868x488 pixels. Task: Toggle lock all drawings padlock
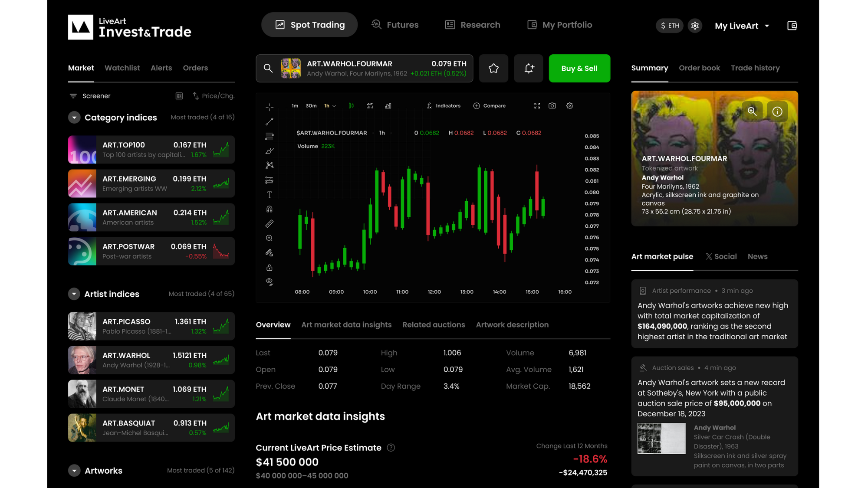click(270, 268)
